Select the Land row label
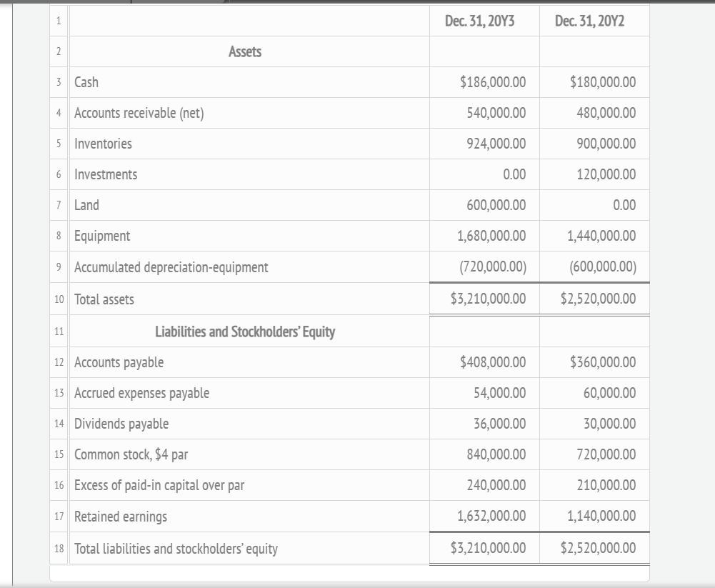Screen dimensions: 715x588 click(86, 205)
